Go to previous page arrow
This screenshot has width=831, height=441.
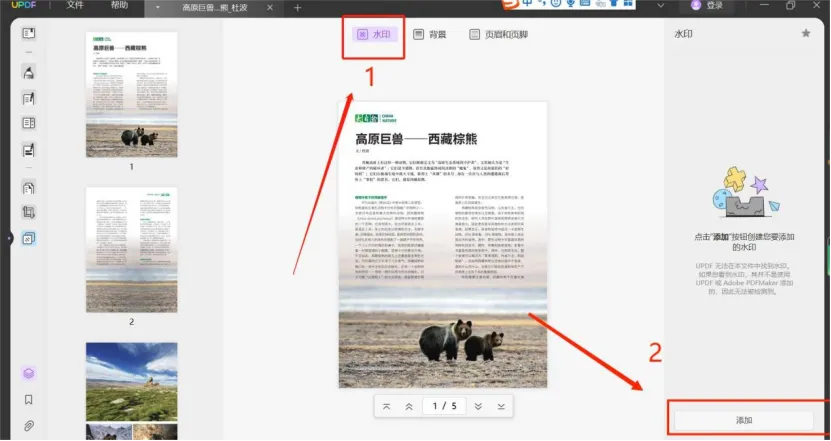409,406
